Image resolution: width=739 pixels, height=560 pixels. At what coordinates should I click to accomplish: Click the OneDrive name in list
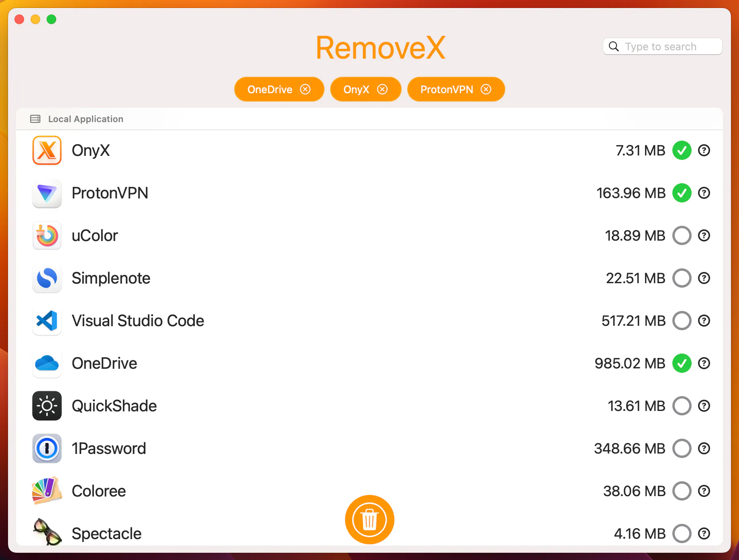tap(104, 363)
